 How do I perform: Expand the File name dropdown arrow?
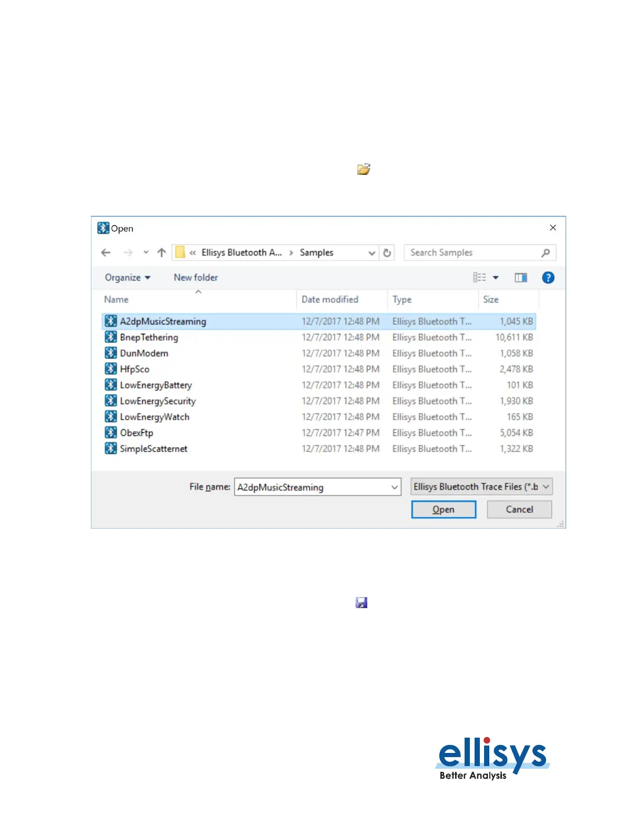(395, 487)
